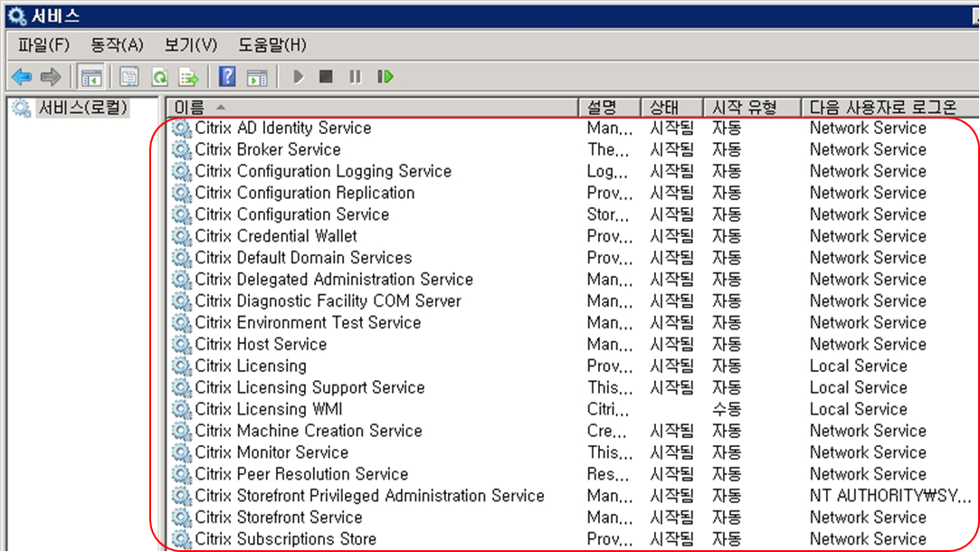Open the 도움말(H) menu

tap(272, 45)
